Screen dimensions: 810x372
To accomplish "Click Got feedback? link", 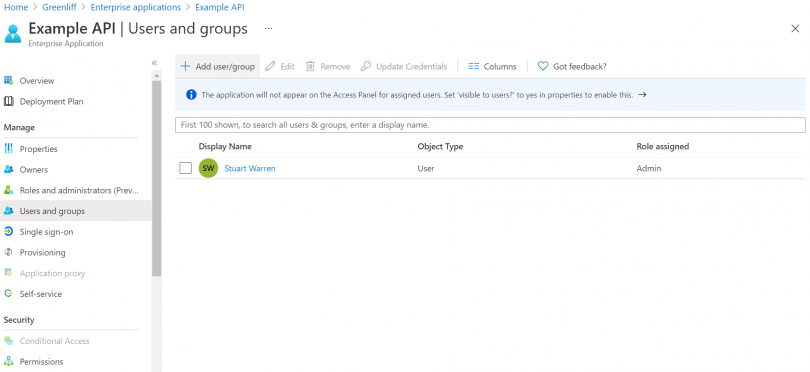I will [x=572, y=66].
